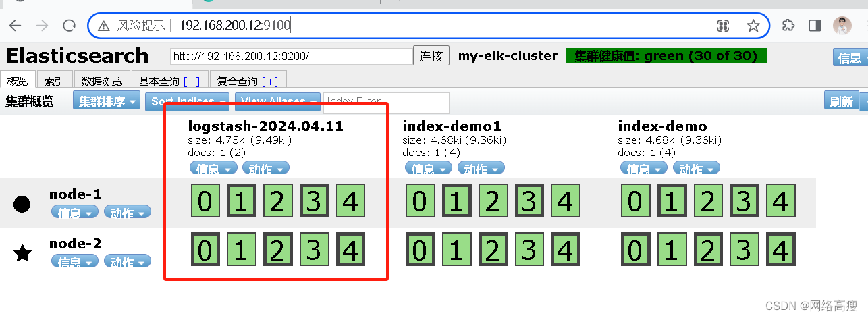This screenshot has width=868, height=318.
Task: Open the Sort Indices dropdown
Action: (188, 101)
